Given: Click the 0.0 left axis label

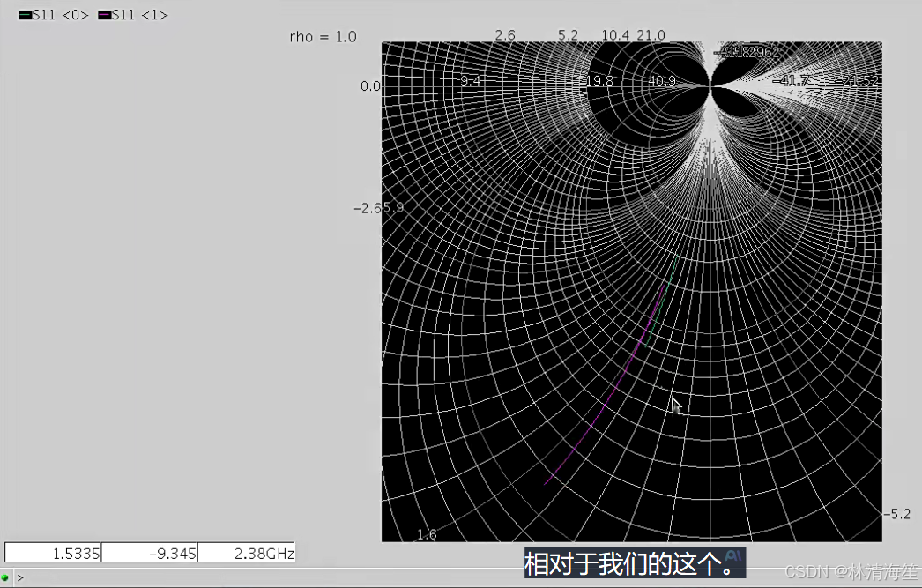Looking at the screenshot, I should click(370, 86).
